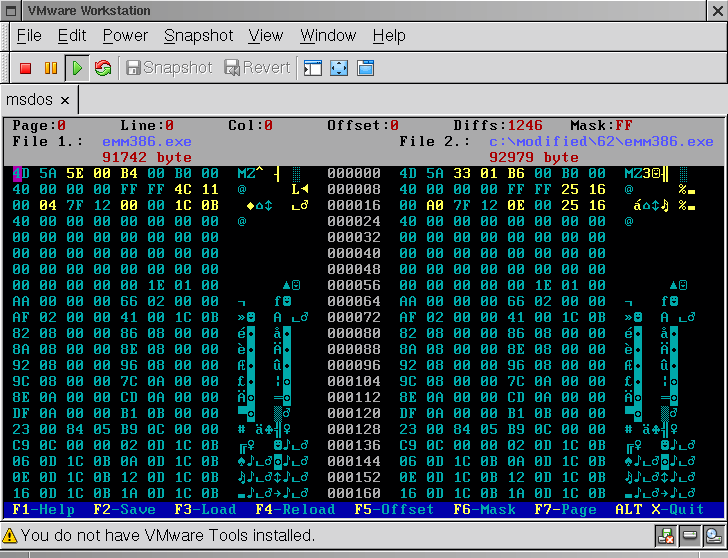
Task: Click the VMware Tools not installed message
Action: click(x=168, y=536)
